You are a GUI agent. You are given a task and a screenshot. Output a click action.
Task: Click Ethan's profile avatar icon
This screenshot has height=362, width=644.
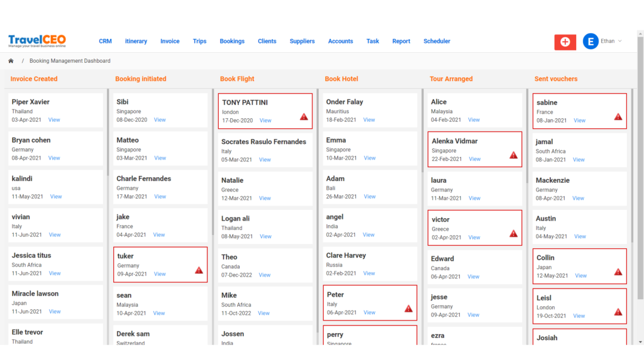coord(589,41)
